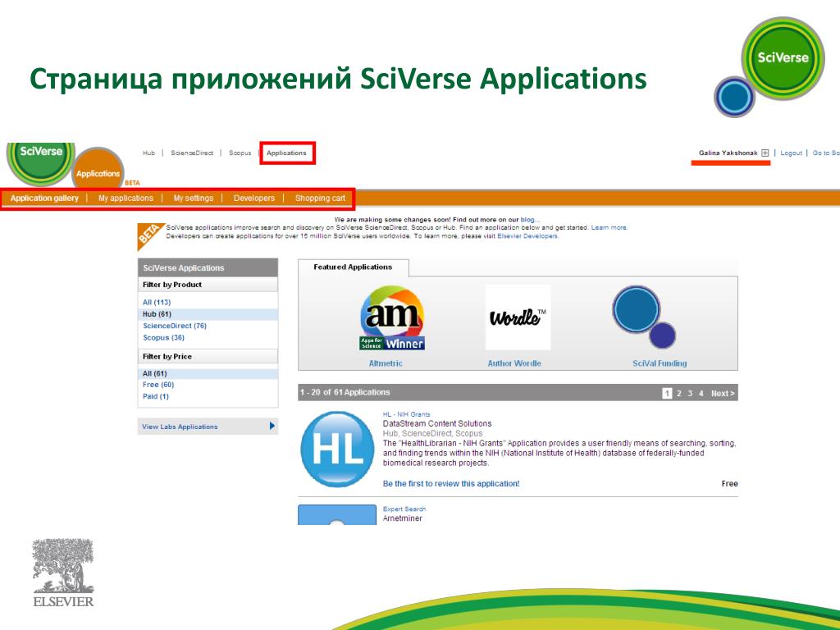Click the orange BETA corner ribbon
This screenshot has width=840, height=630.
coord(148,235)
